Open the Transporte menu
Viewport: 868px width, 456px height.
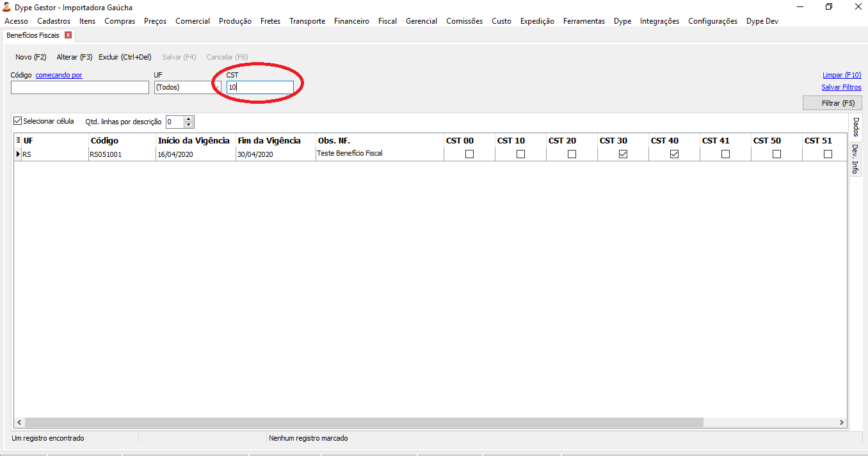tap(307, 21)
